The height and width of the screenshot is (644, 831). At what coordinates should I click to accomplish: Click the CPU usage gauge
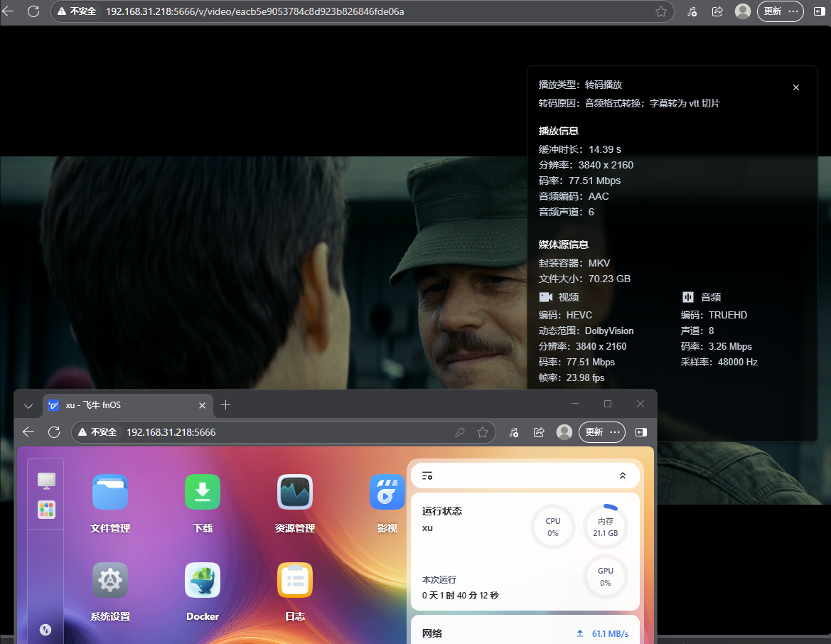point(553,527)
